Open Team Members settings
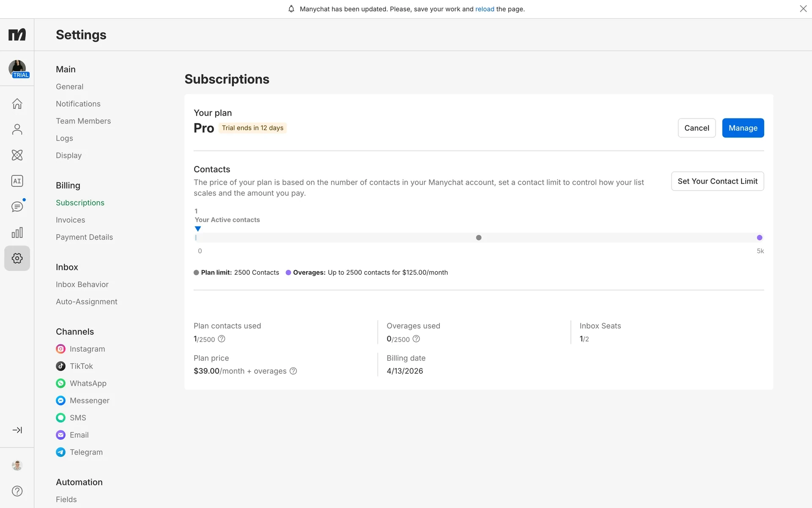This screenshot has height=508, width=812. coord(83,121)
